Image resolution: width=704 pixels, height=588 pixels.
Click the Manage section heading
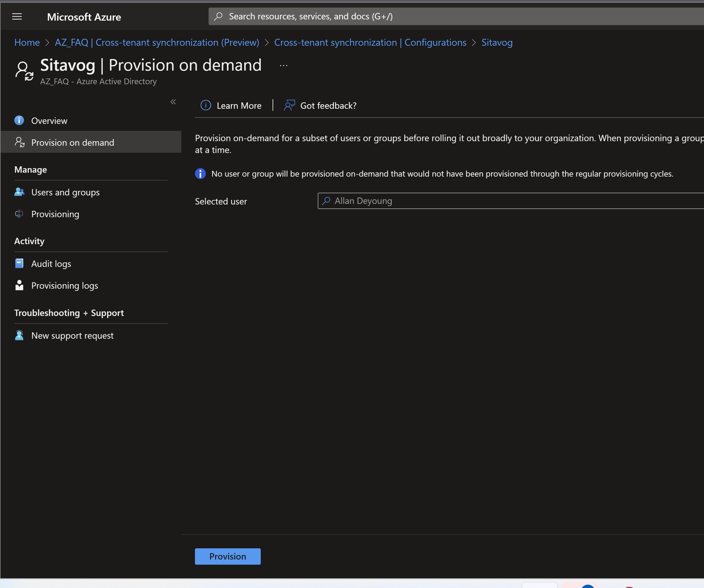31,170
